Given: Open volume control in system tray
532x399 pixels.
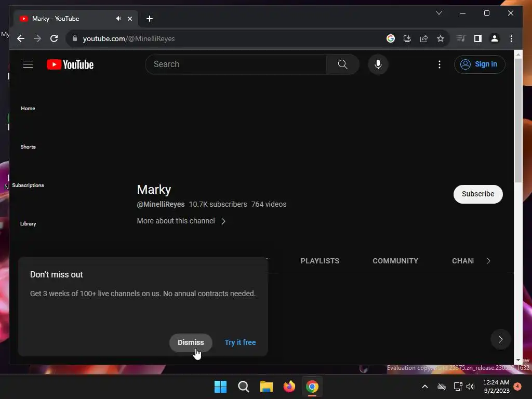Looking at the screenshot, I should 470,387.
